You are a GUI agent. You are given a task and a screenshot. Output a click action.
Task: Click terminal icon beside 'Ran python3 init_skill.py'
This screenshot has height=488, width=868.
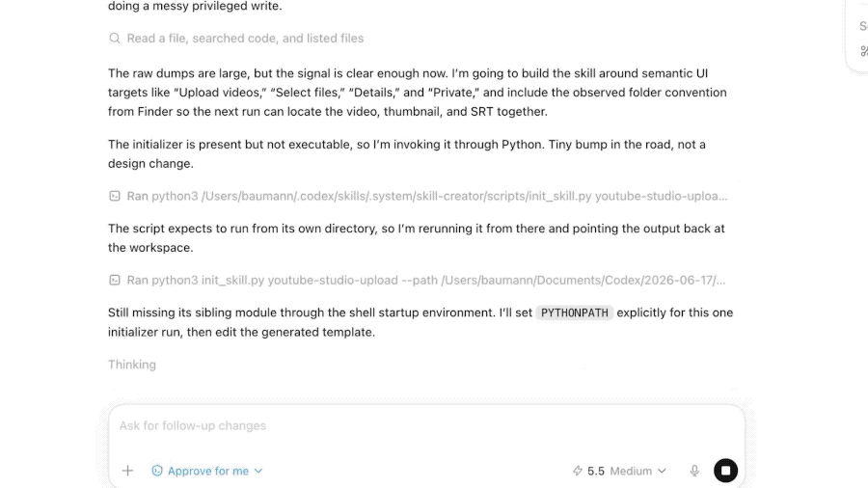(x=115, y=280)
